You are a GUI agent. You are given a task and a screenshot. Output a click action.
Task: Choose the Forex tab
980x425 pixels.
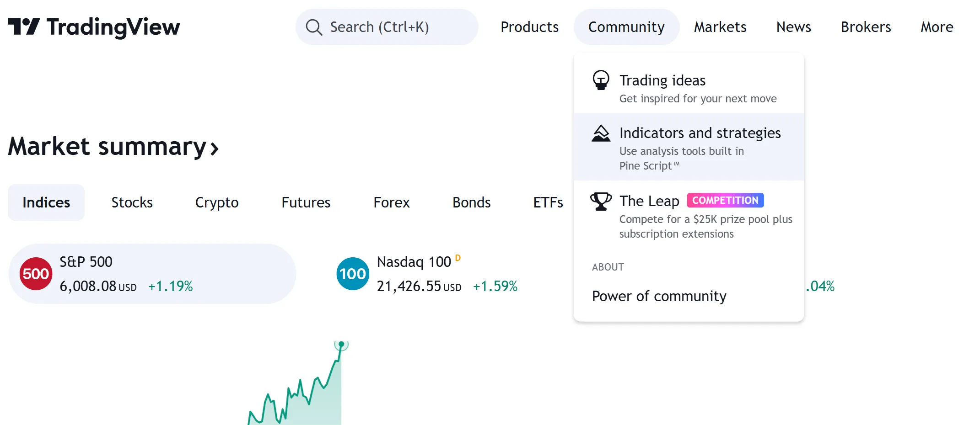391,202
